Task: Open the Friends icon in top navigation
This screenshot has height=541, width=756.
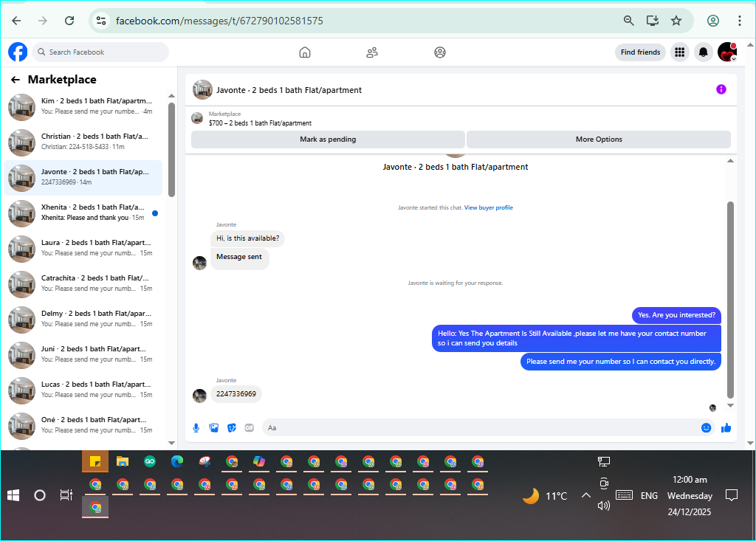Action: (372, 52)
